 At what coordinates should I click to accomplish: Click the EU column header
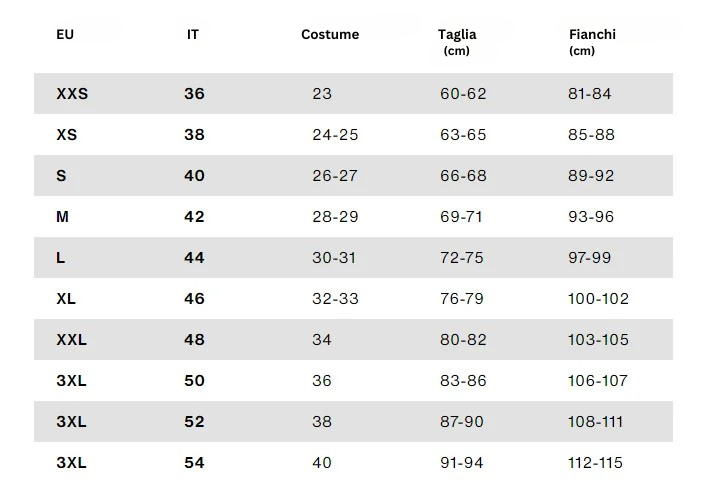(65, 34)
